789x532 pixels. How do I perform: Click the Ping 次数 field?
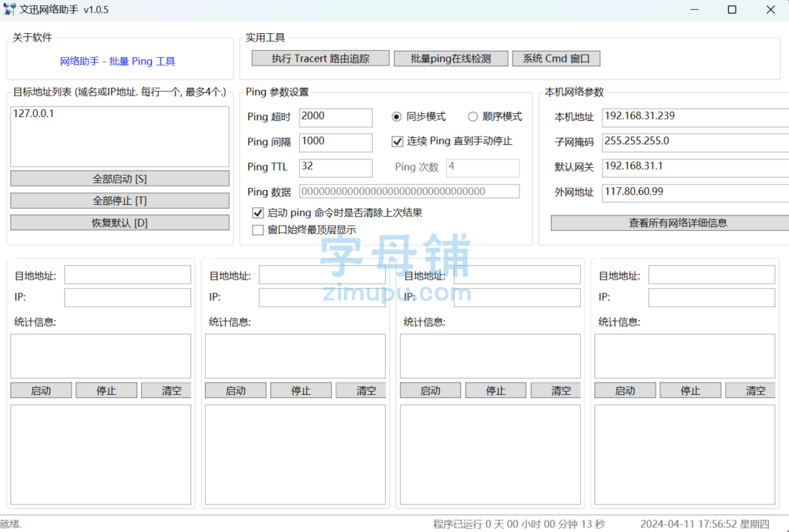[482, 167]
